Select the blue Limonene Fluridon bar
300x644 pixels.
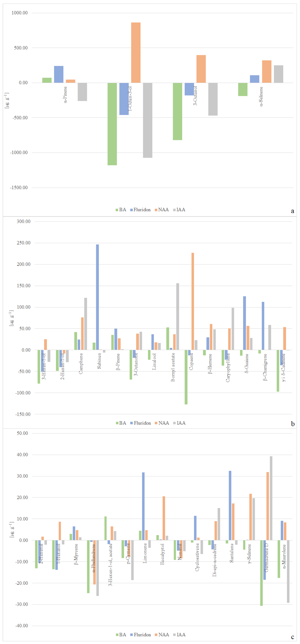143,506
